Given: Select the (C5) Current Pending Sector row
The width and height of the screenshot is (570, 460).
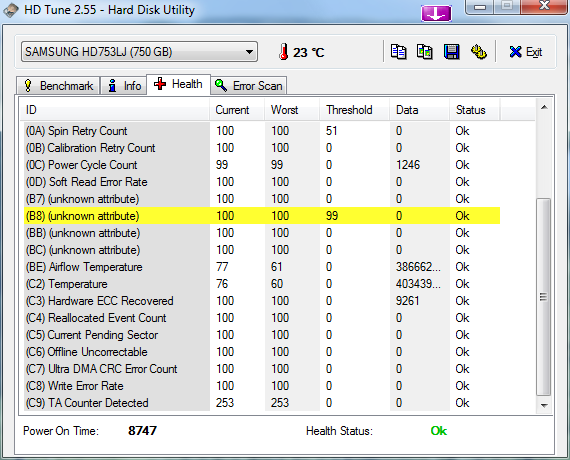Looking at the screenshot, I should pos(262,335).
